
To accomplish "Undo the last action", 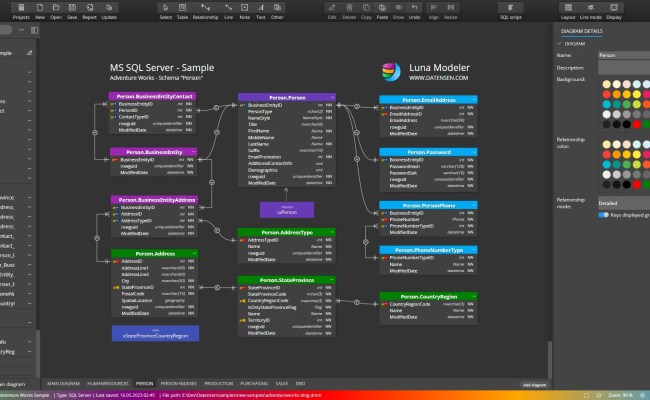I will [x=415, y=11].
